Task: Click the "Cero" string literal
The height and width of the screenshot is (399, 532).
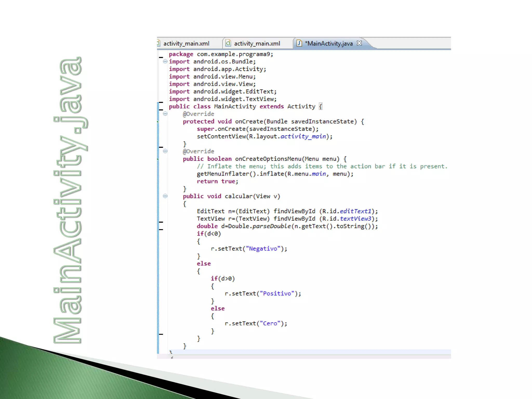Action: point(270,323)
